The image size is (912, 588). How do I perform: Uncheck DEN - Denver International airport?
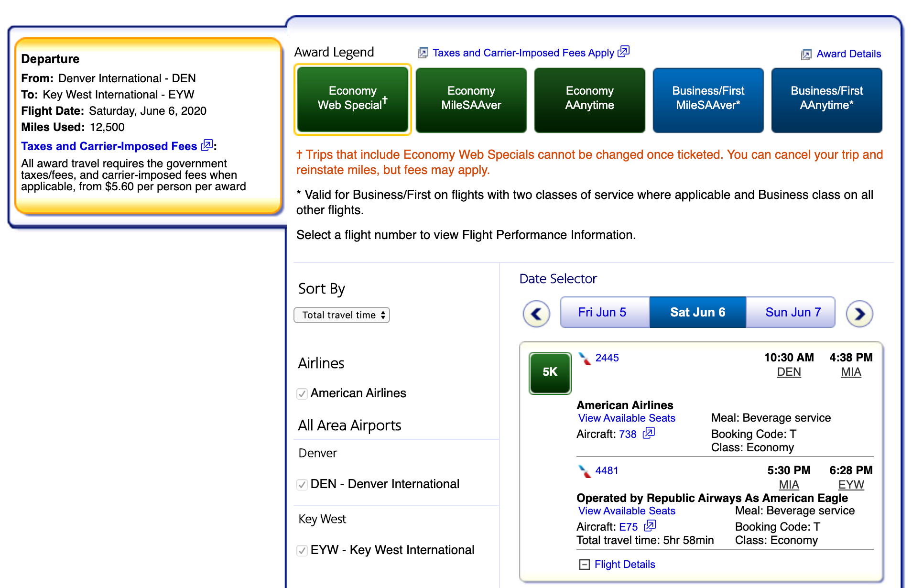pos(302,485)
